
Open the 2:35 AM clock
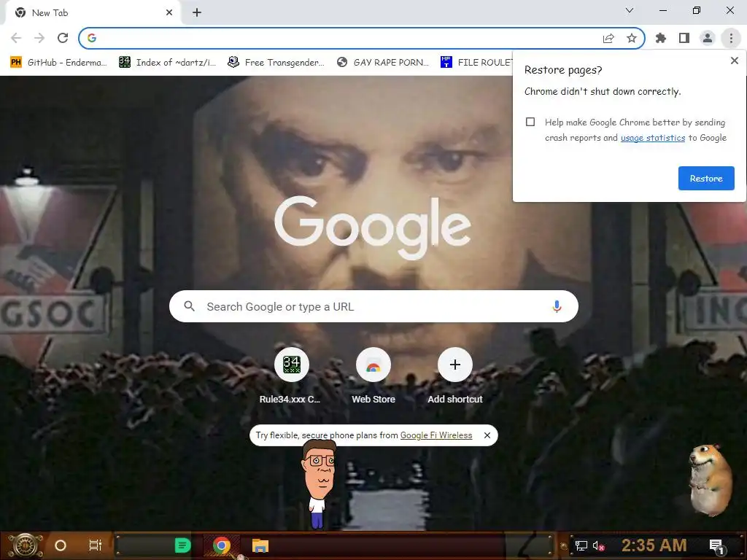pos(654,545)
